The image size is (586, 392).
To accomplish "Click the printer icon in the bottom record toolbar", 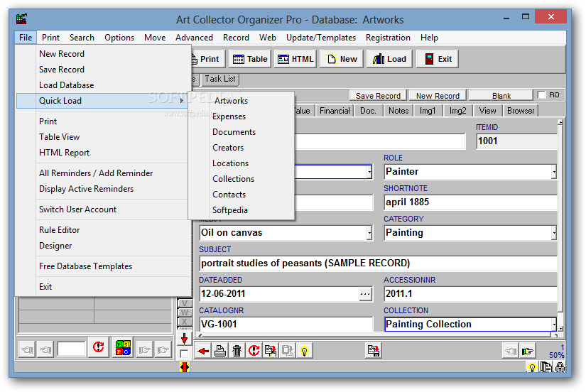I will (220, 351).
